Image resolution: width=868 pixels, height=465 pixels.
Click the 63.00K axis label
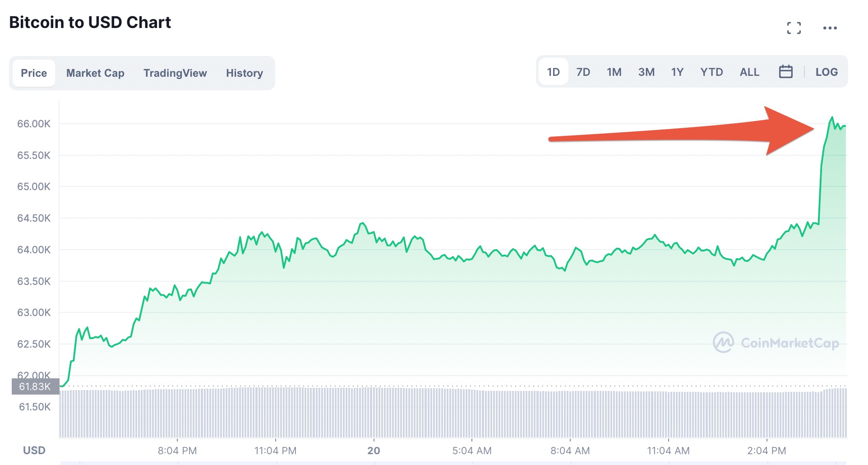(34, 312)
